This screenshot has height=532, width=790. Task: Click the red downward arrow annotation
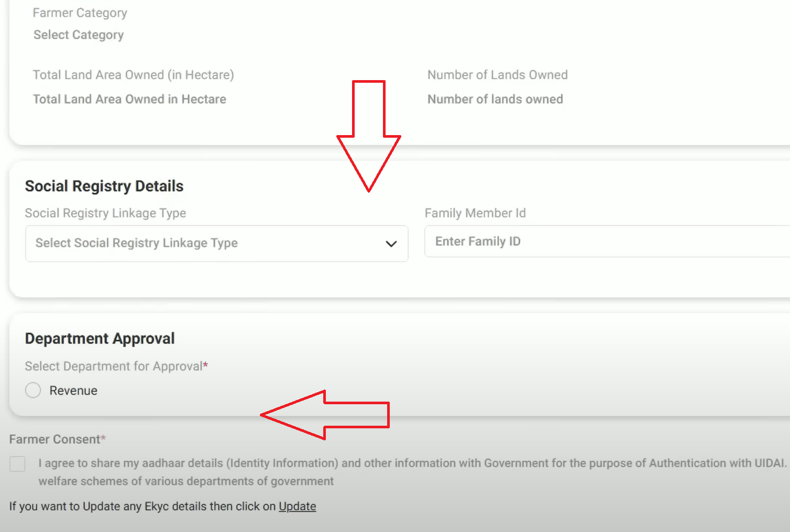(x=369, y=136)
